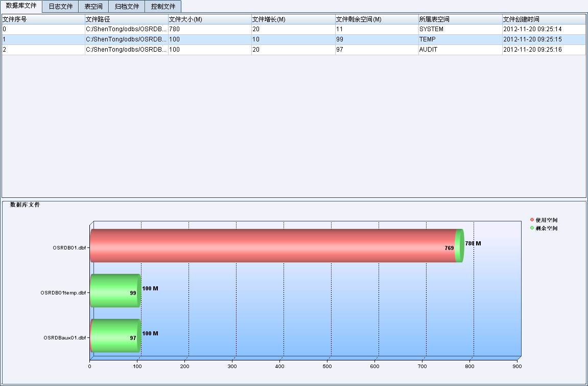This screenshot has height=386, width=588.
Task: Go to the 控制文件 tab
Action: (163, 7)
